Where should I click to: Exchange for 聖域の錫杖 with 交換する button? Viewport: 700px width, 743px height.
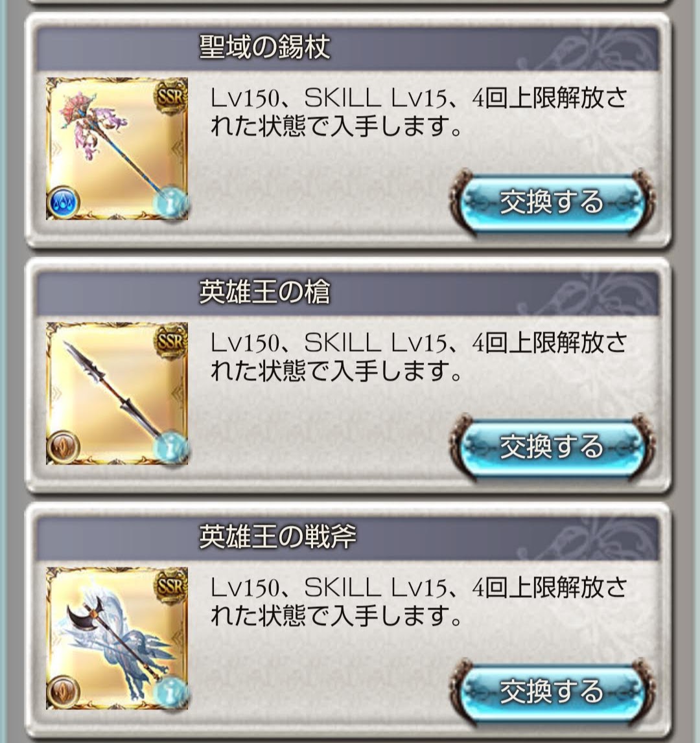[x=552, y=202]
